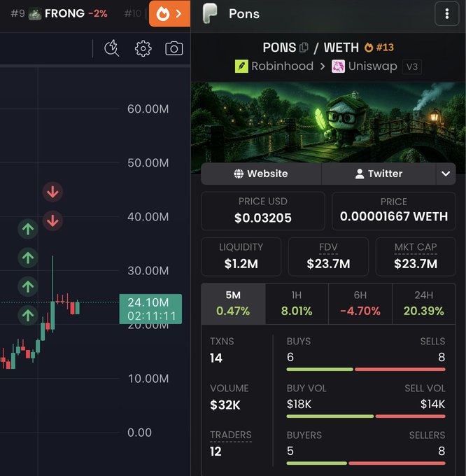Open the chart quick-search lightning icon
Viewport: 466px width, 476px height.
tap(112, 48)
